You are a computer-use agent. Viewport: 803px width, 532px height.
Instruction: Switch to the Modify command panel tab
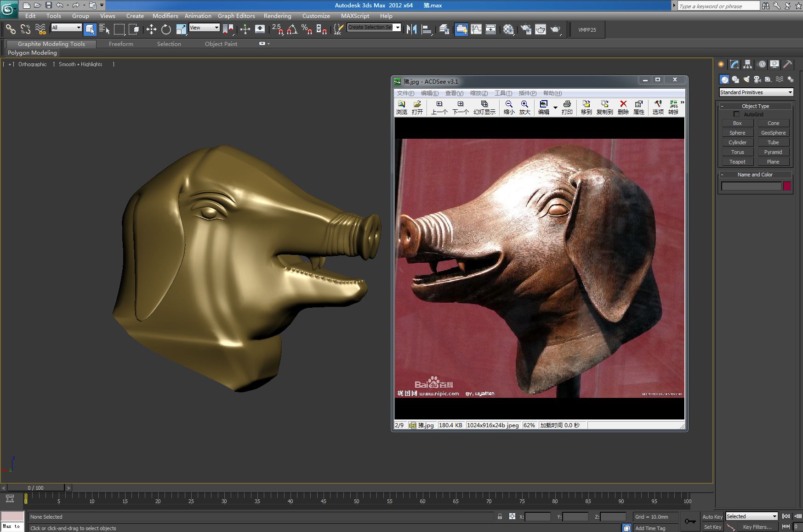735,64
